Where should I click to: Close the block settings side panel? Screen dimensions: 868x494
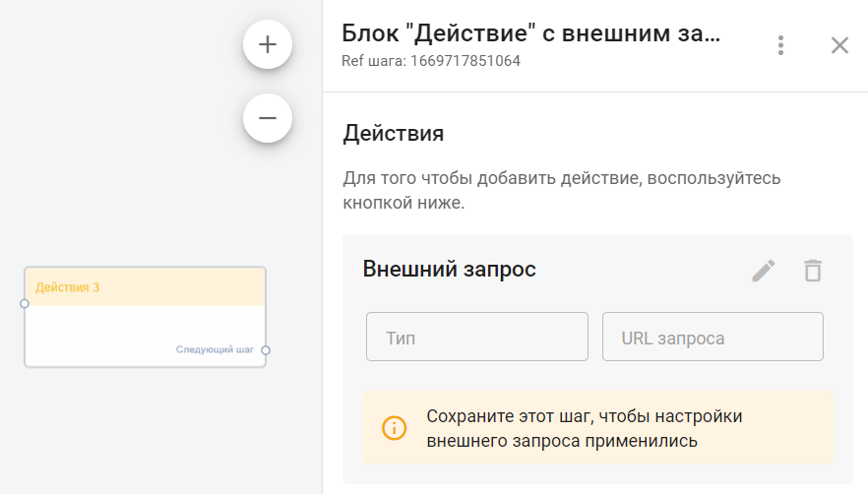click(x=839, y=45)
